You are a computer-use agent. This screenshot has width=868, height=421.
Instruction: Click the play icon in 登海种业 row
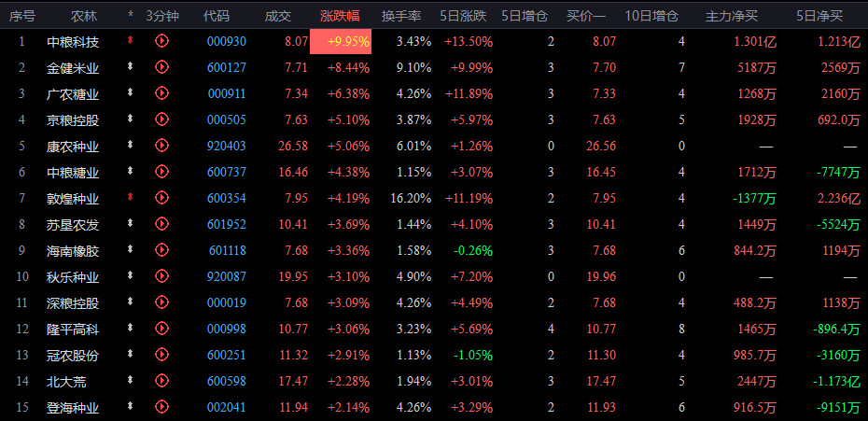pos(161,407)
